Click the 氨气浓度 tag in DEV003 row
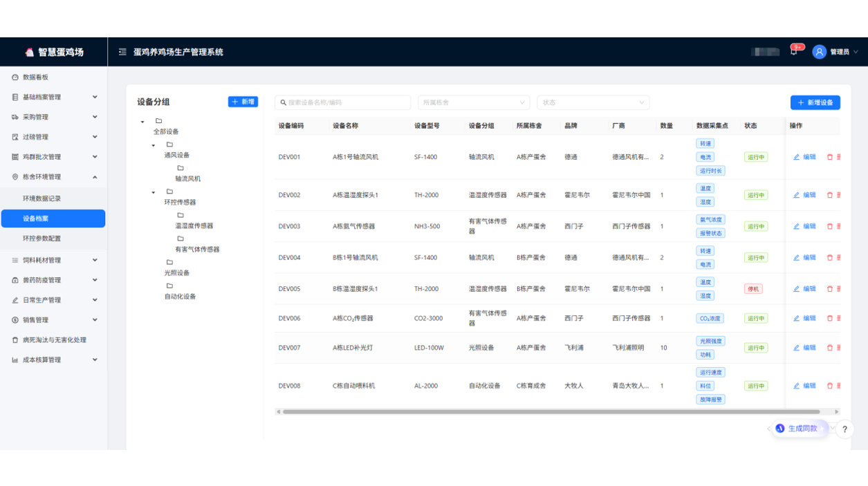Image resolution: width=868 pixels, height=486 pixels. pyautogui.click(x=710, y=220)
